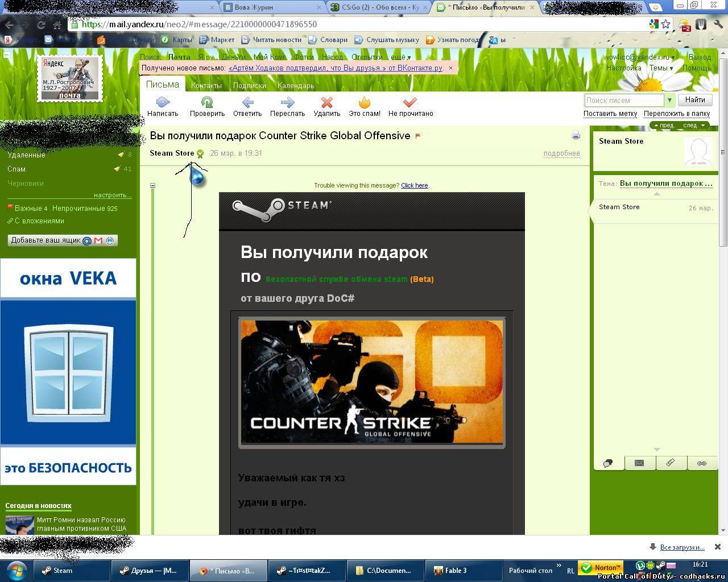Open the Артём Ходаков notification link
The height and width of the screenshot is (582, 728).
pos(336,68)
